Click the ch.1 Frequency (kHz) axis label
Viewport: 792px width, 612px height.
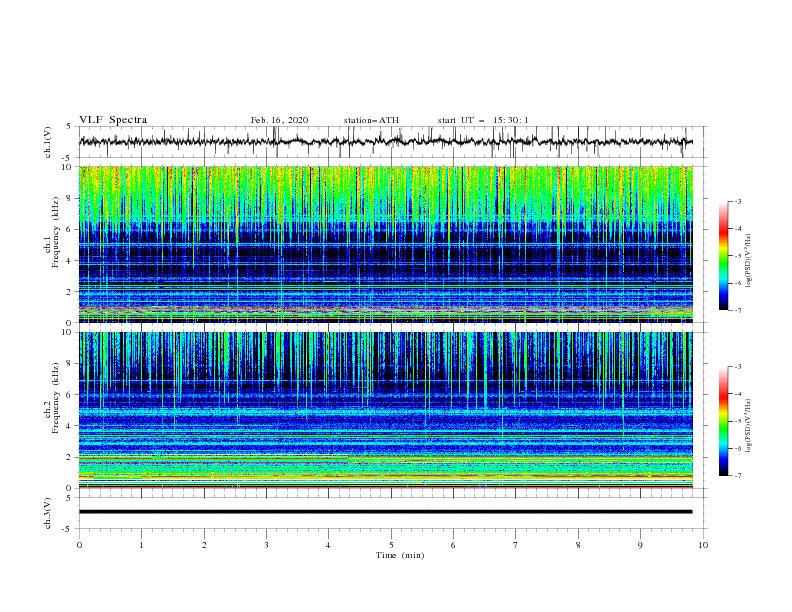52,232
